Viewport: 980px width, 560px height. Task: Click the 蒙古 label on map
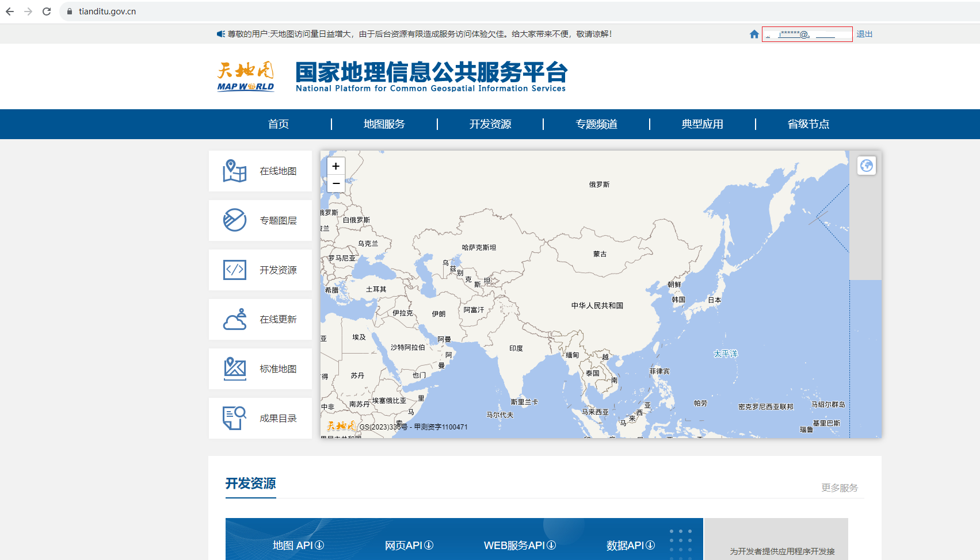(600, 254)
